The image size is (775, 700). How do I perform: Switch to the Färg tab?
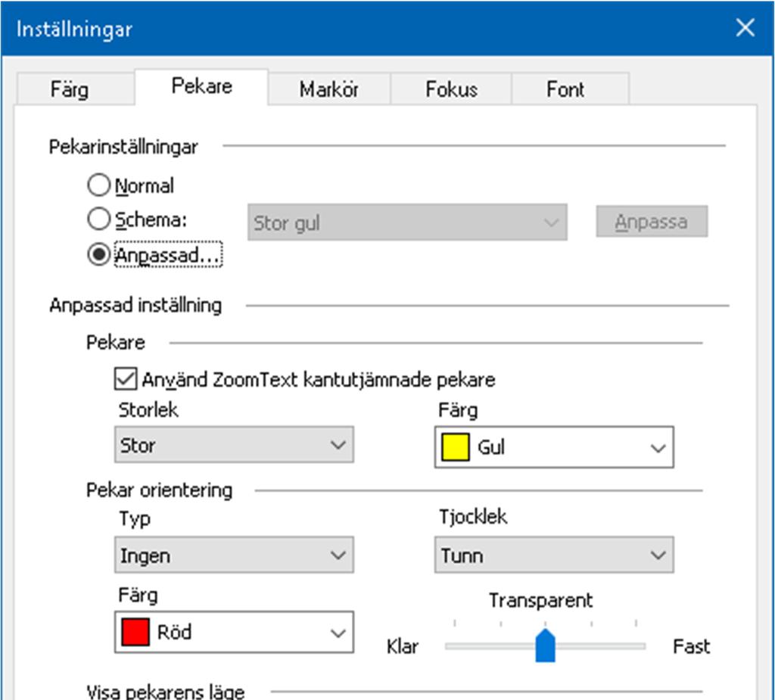click(69, 89)
